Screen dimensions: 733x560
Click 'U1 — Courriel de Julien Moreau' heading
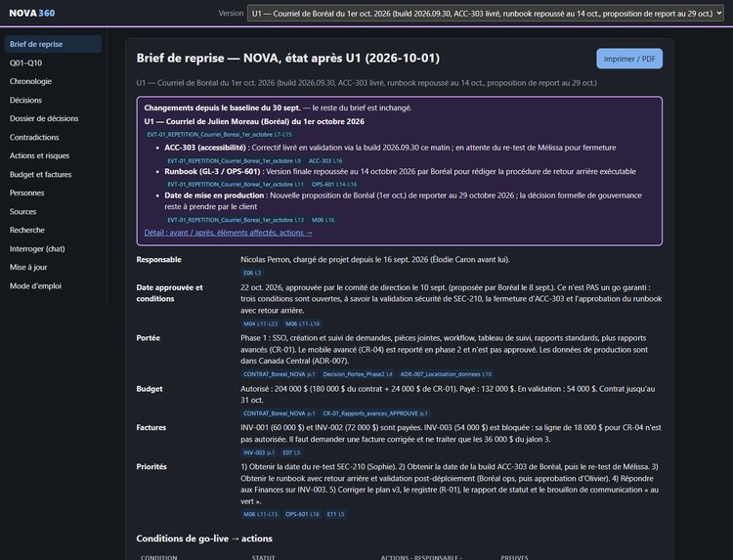pos(254,121)
